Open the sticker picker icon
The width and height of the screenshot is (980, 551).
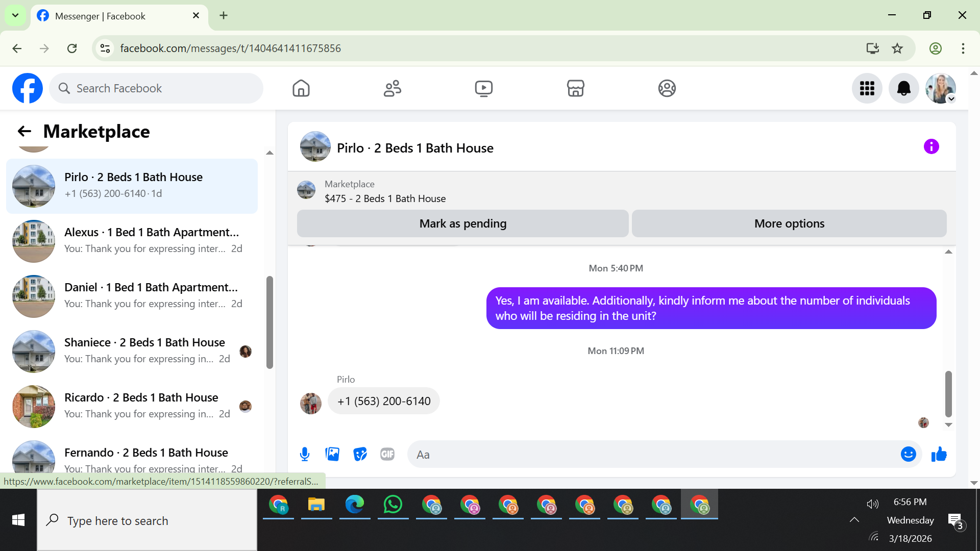pos(360,454)
